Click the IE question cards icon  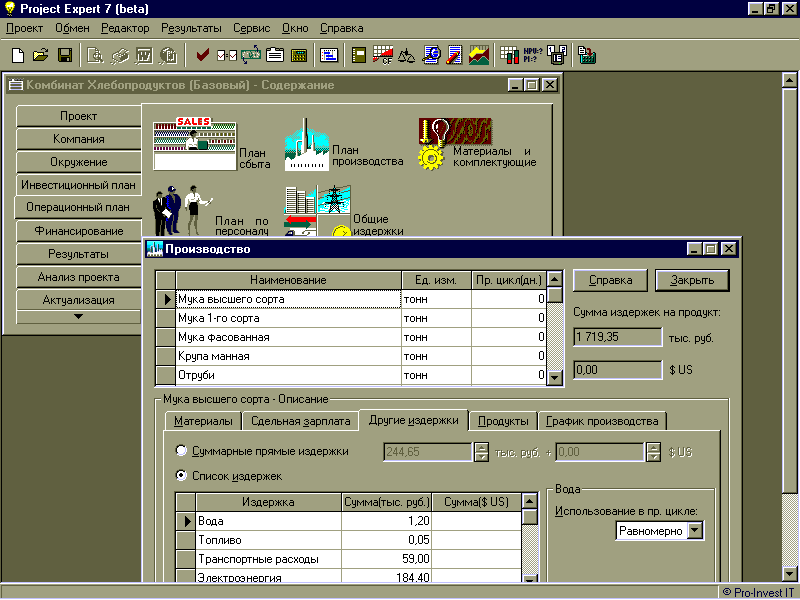coord(557,55)
